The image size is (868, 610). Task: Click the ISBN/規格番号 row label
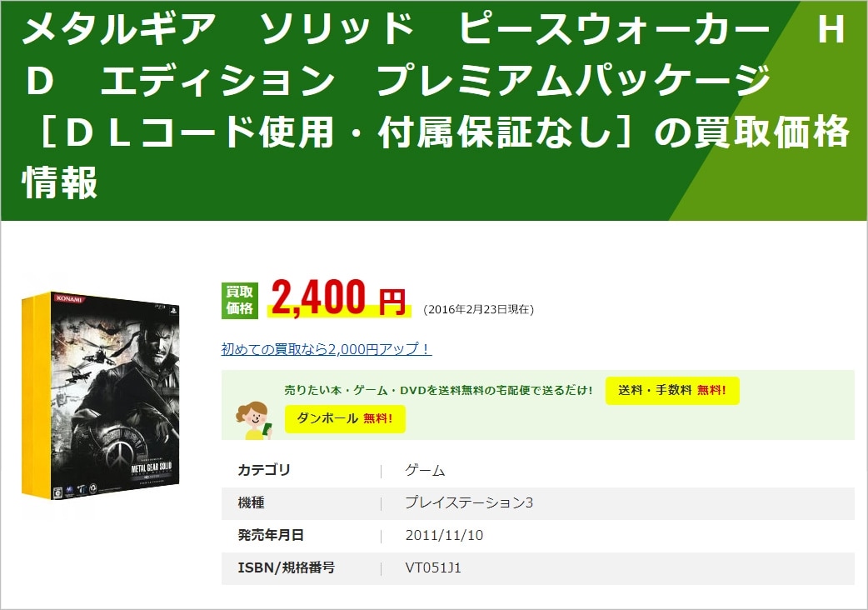click(x=287, y=568)
